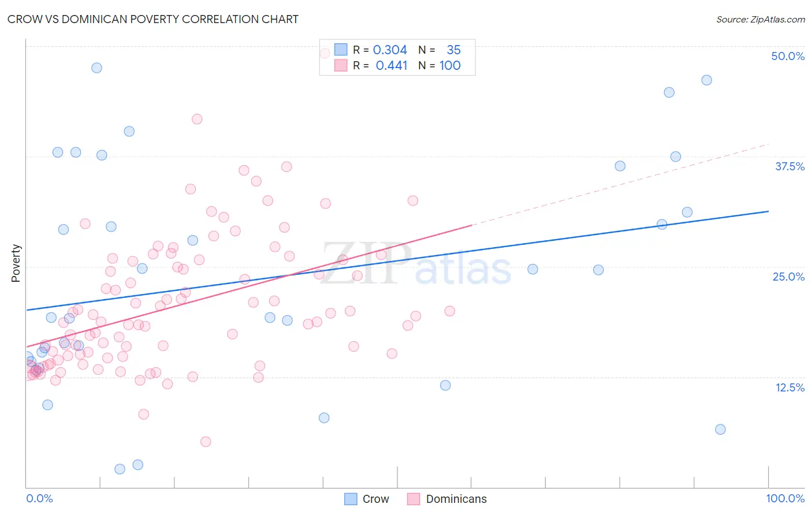Click the chart title text
This screenshot has width=812, height=515.
153,19
